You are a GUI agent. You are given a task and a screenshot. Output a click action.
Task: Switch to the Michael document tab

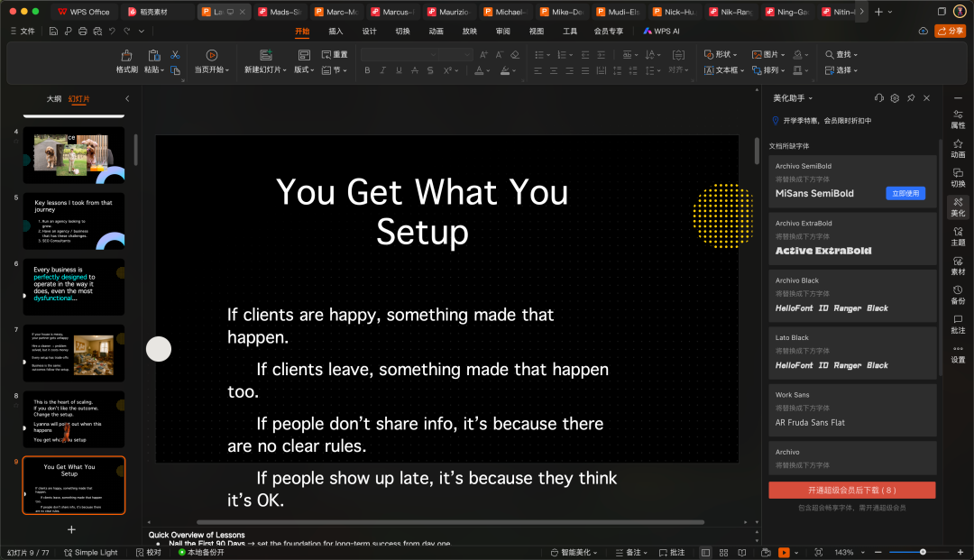click(x=504, y=12)
